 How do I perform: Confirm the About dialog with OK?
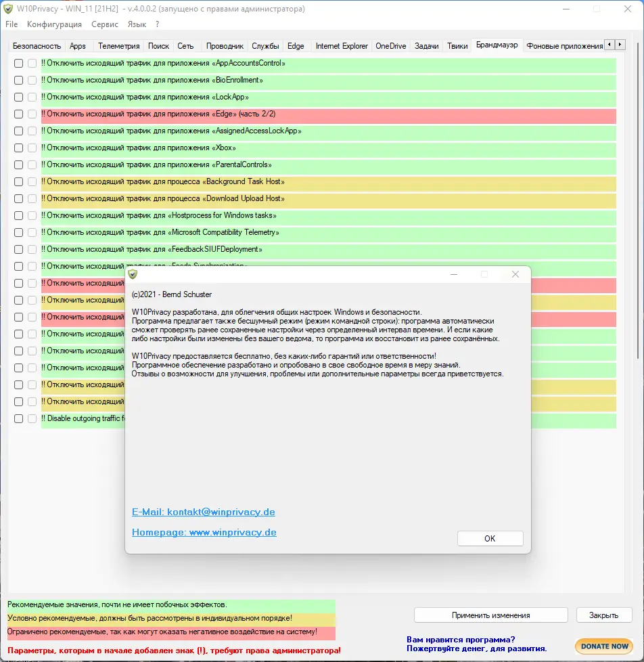(x=490, y=538)
